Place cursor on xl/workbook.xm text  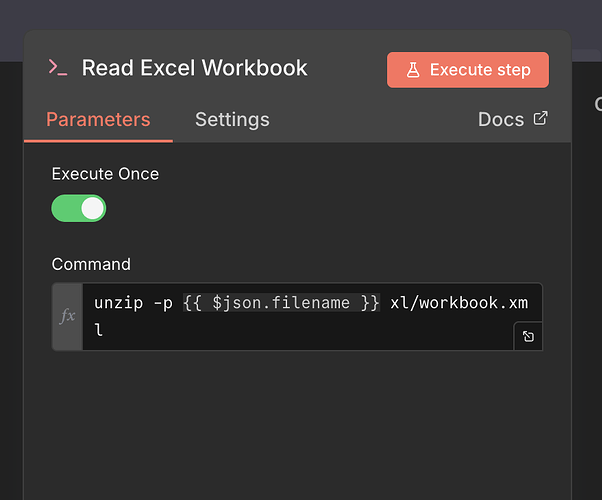pos(460,303)
